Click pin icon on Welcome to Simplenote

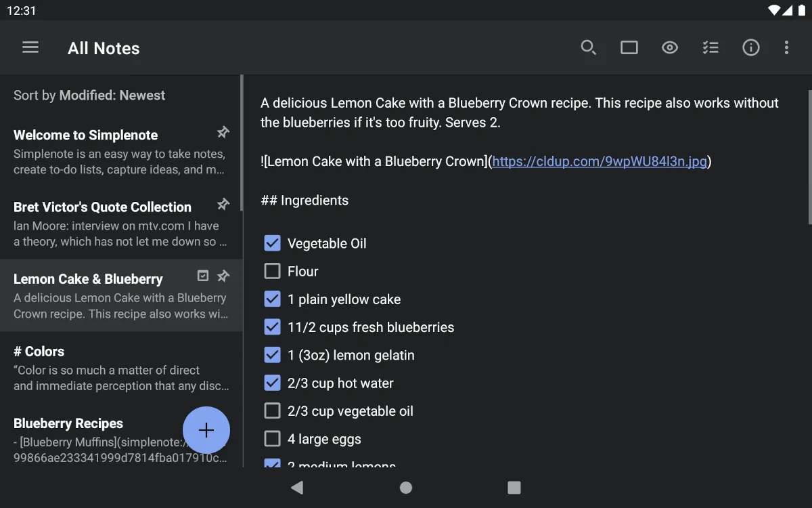(223, 132)
